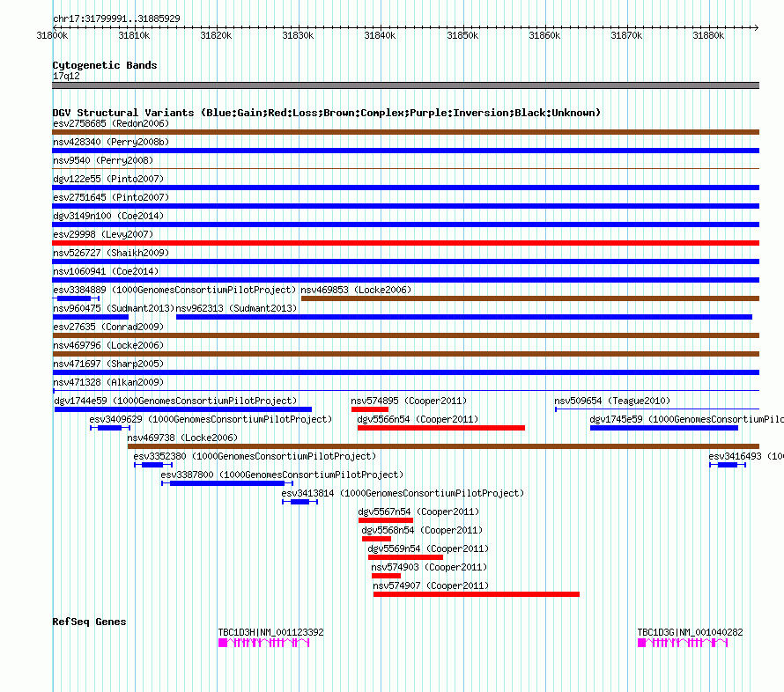Viewport: 784px width, 692px height.
Task: Select dgv3149n100 (Coe2014) label
Action: point(108,216)
